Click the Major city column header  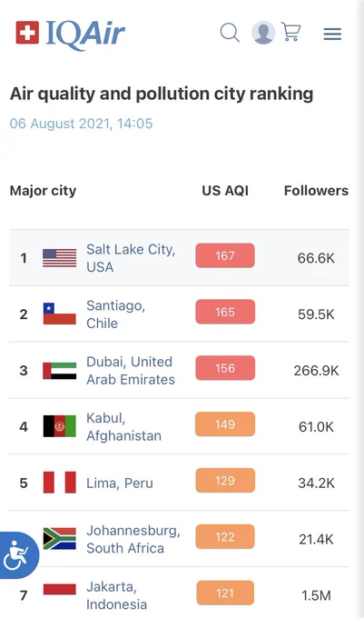[x=43, y=191]
